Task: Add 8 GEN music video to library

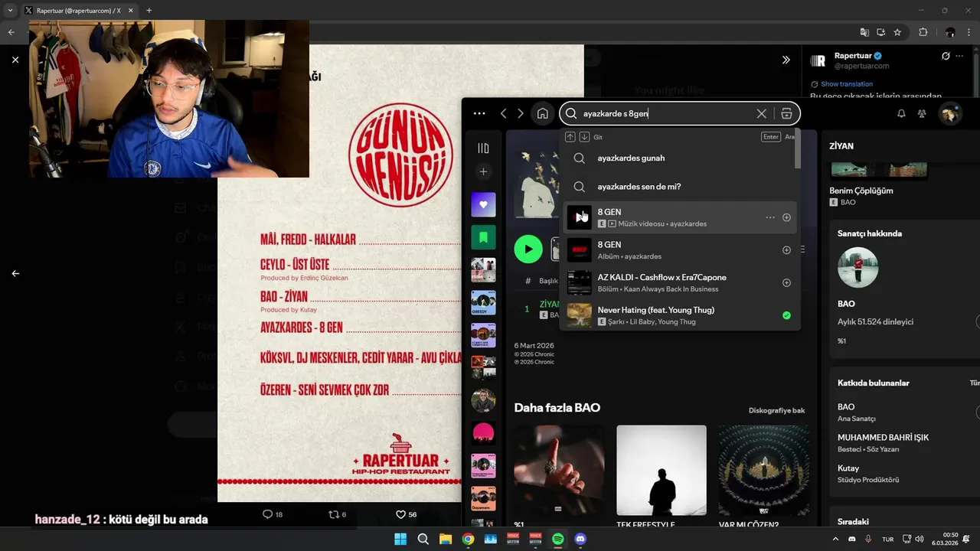Action: pos(786,217)
